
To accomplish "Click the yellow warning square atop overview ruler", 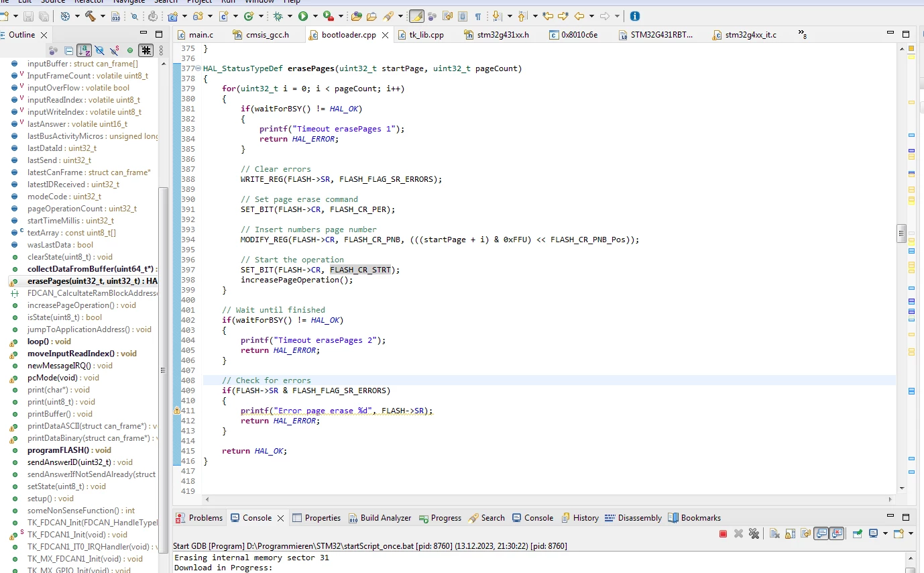I will tap(911, 48).
